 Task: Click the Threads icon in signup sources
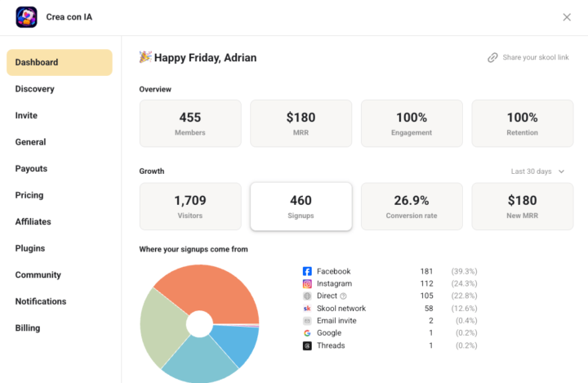pyautogui.click(x=307, y=345)
